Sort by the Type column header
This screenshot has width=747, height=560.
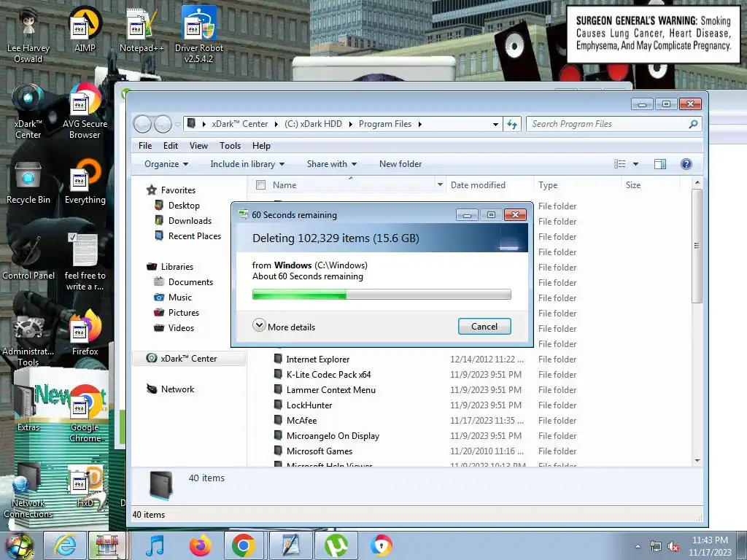point(548,184)
